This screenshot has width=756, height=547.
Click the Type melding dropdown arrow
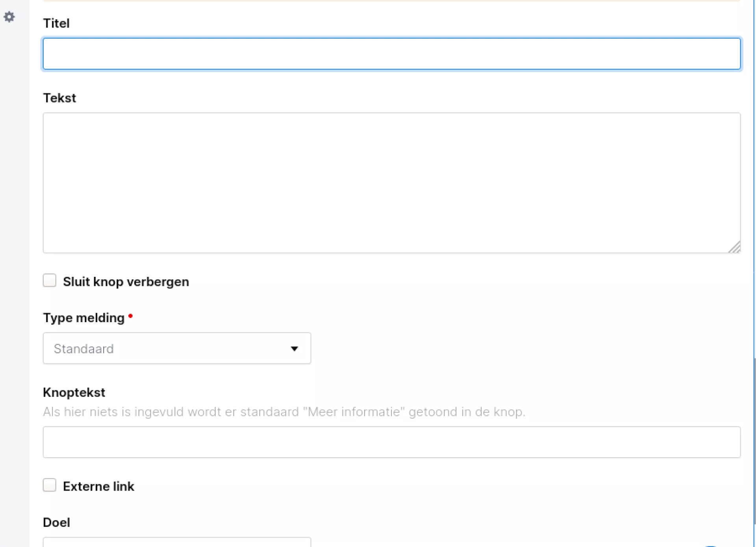294,349
